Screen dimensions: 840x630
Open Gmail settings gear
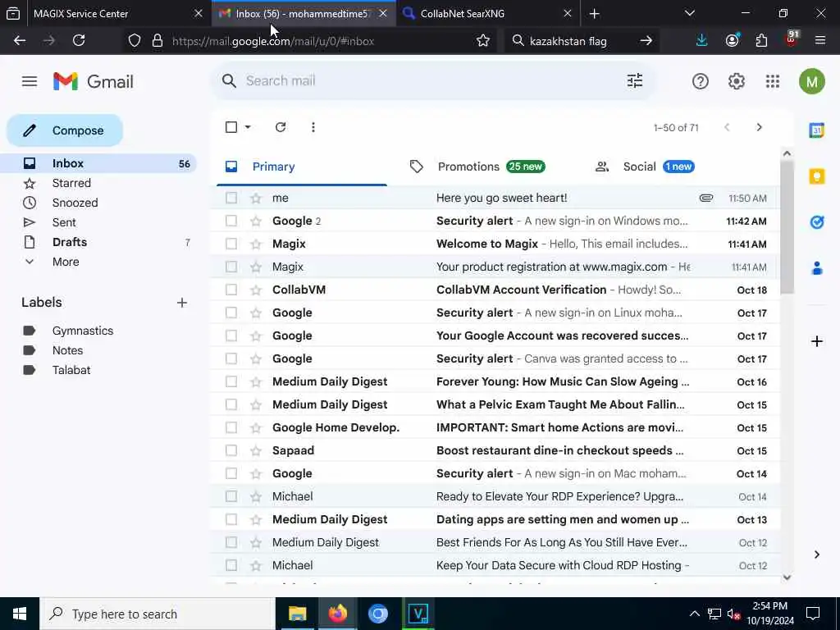coord(737,81)
